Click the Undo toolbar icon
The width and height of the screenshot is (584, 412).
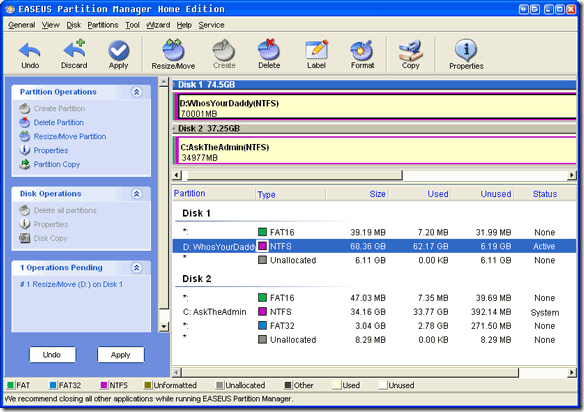pos(30,55)
